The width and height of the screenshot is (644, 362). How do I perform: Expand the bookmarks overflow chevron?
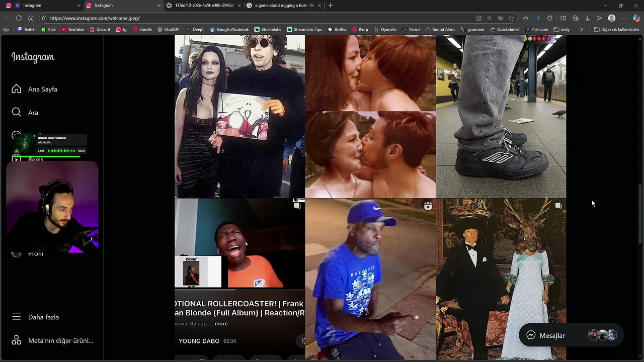click(581, 30)
